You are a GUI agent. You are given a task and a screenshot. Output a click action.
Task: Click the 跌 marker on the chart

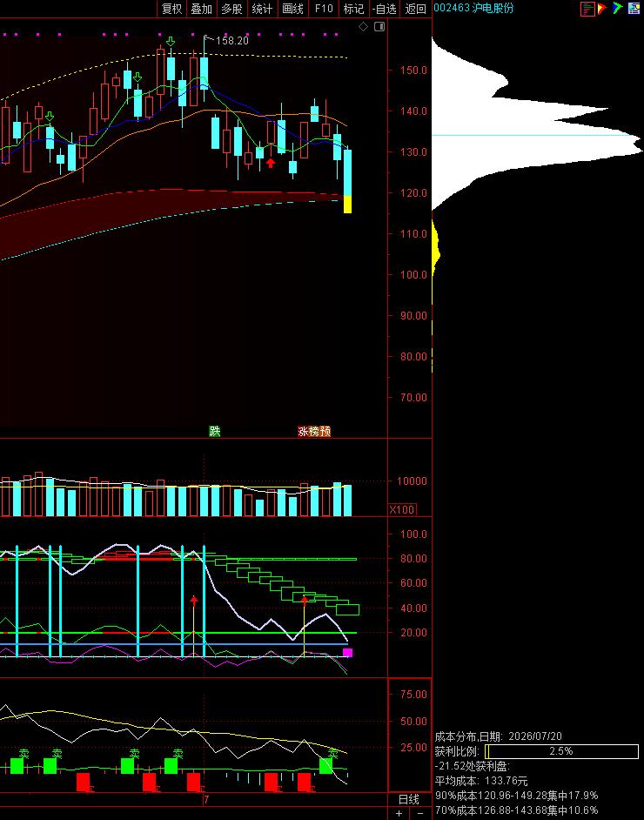[214, 431]
